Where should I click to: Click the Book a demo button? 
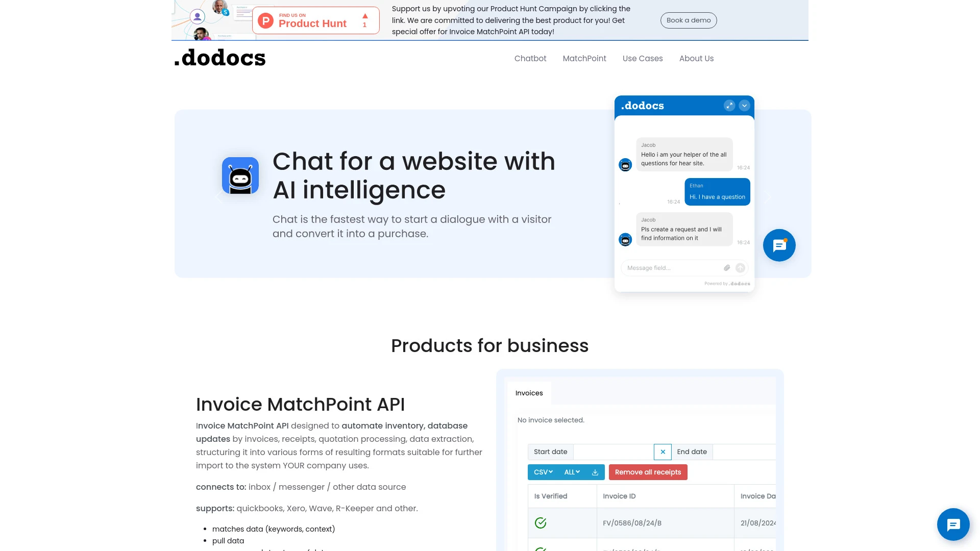pos(689,20)
